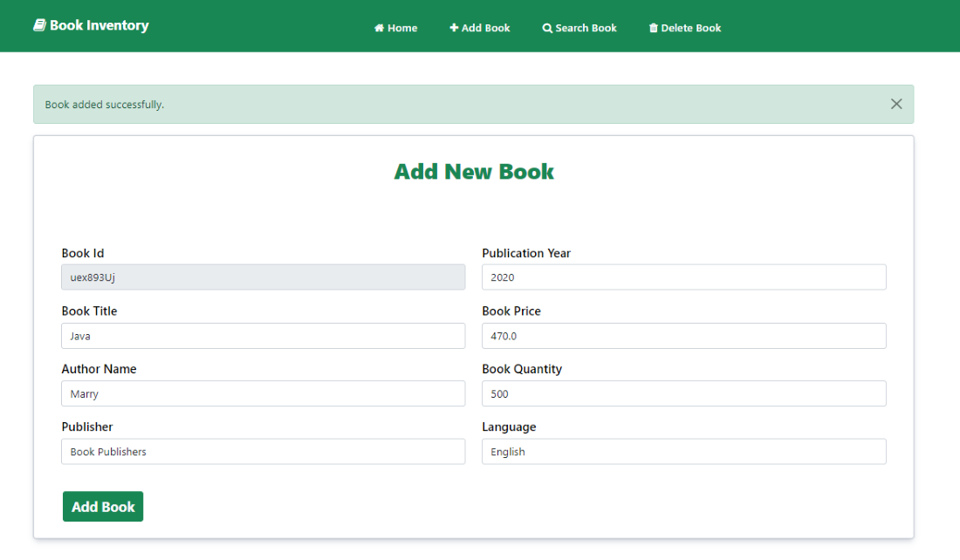The width and height of the screenshot is (960, 560).
Task: Click the Book Inventory title link
Action: (91, 25)
